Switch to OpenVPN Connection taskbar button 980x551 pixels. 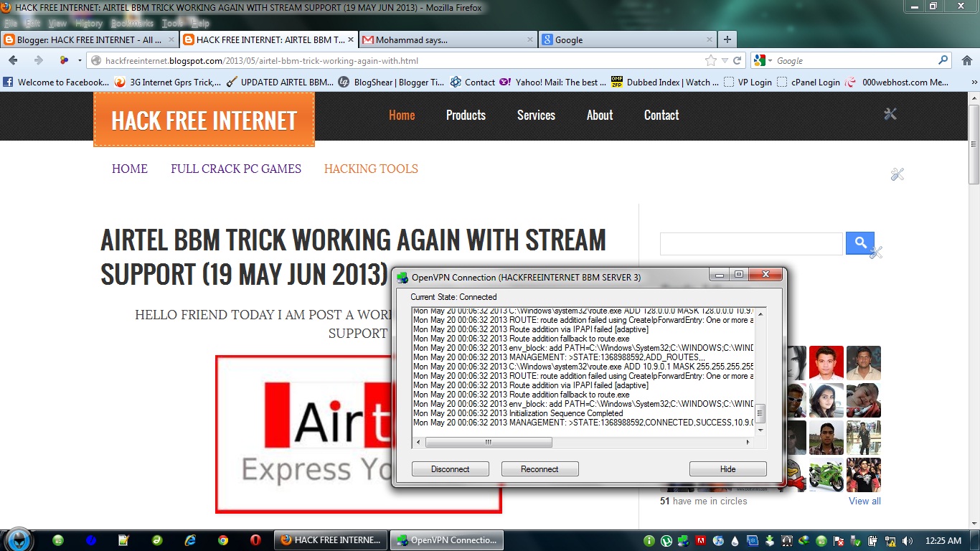pos(448,540)
